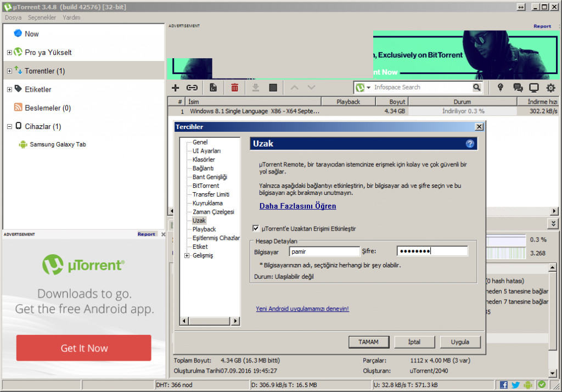
Task: Click the chat bubbles icon in toolbar
Action: coord(518,87)
